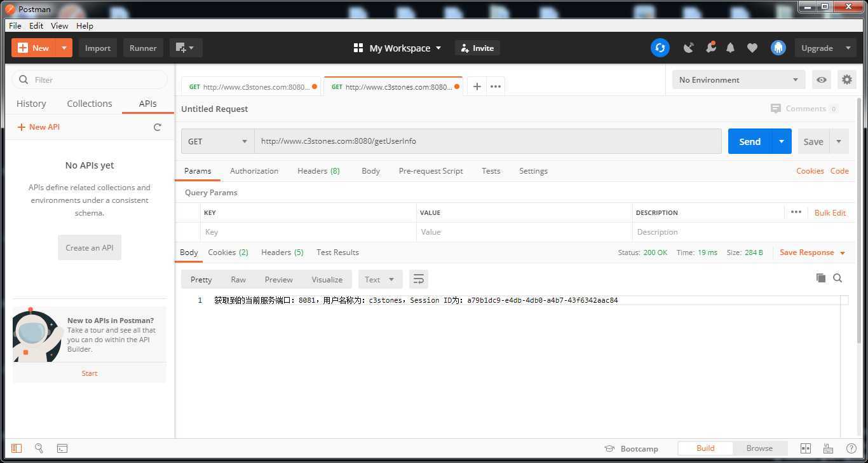Search within the response body
Image resolution: width=868 pixels, height=463 pixels.
tap(837, 278)
